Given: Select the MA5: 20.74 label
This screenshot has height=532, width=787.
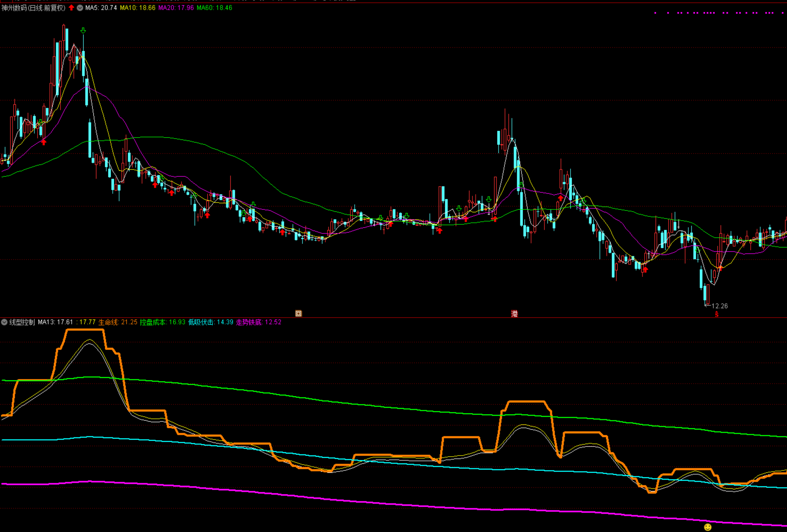Looking at the screenshot, I should pyautogui.click(x=101, y=8).
